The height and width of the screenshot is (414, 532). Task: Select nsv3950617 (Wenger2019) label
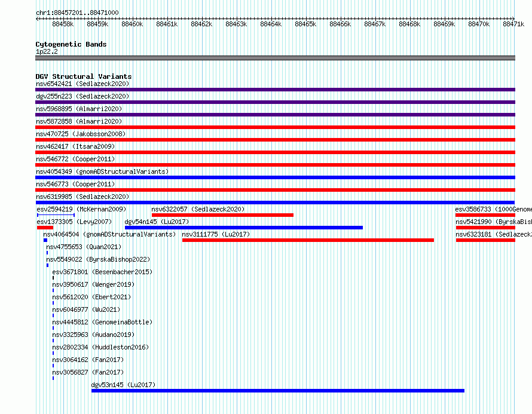tap(93, 284)
